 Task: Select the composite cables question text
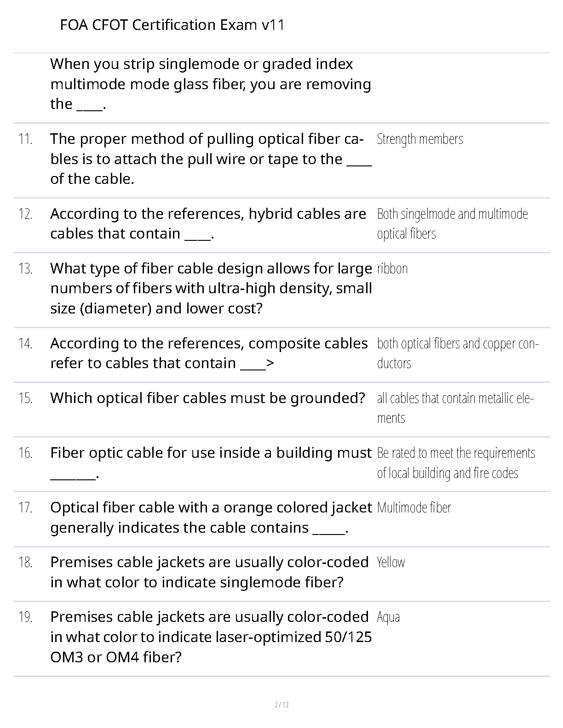pos(209,353)
